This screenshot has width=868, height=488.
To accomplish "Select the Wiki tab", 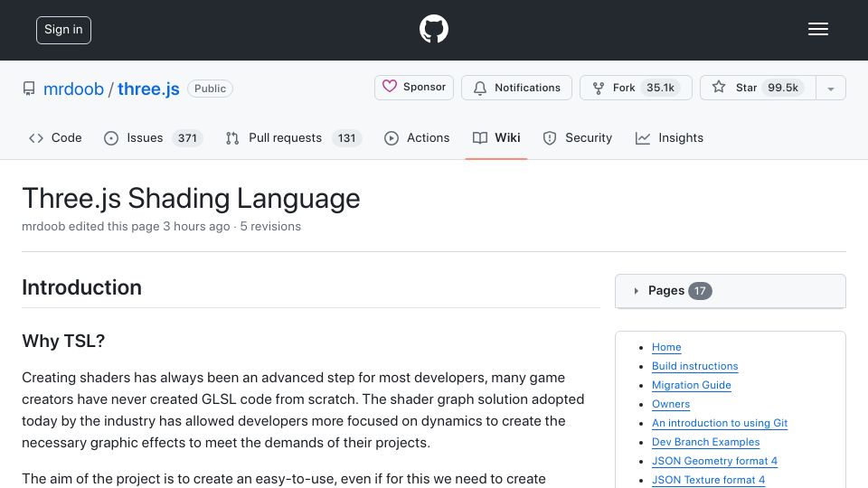I will [x=496, y=138].
